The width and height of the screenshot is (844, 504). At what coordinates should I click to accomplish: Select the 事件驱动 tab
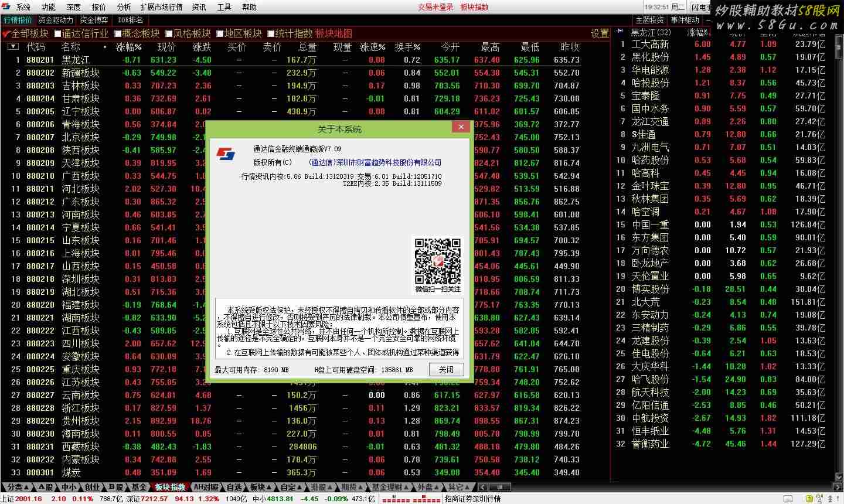(x=686, y=21)
